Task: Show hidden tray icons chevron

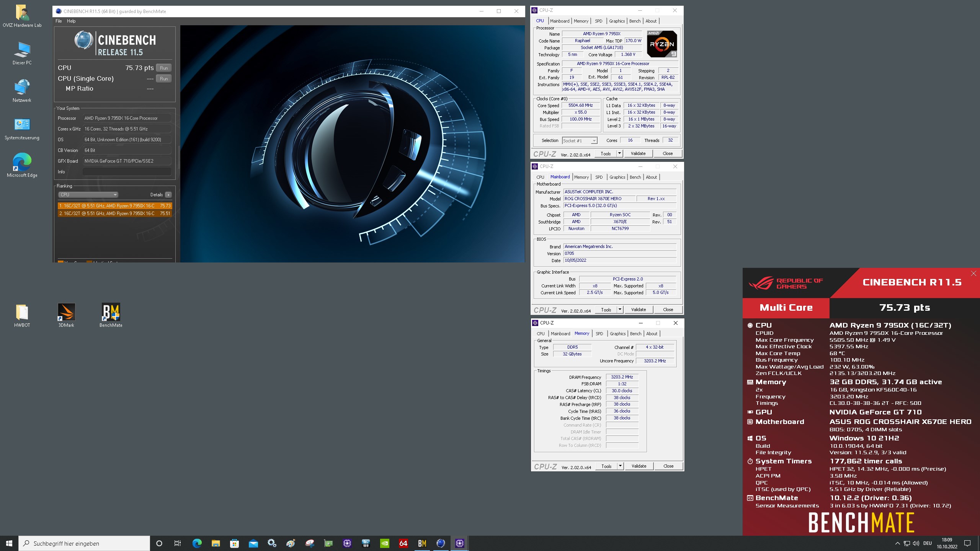Action: 897,543
